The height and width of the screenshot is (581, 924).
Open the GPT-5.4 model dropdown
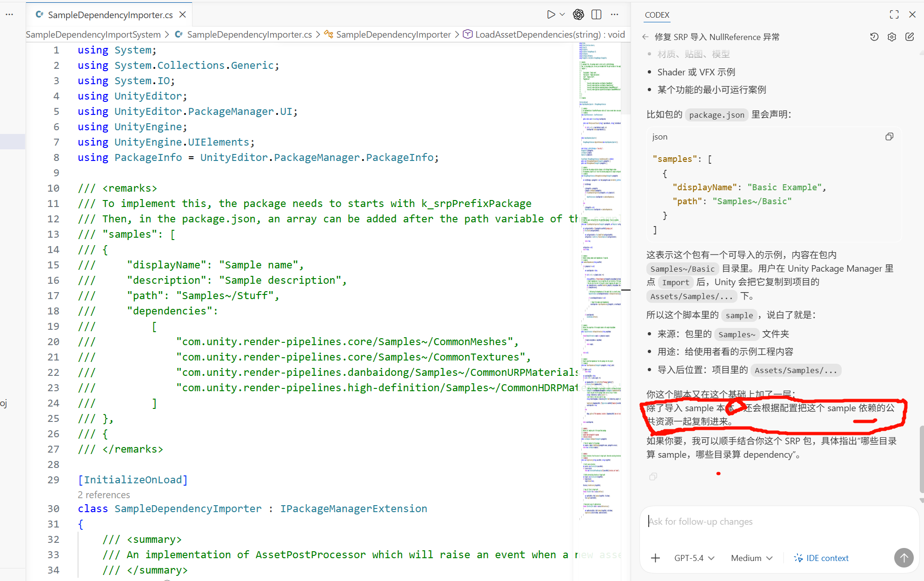pos(694,558)
